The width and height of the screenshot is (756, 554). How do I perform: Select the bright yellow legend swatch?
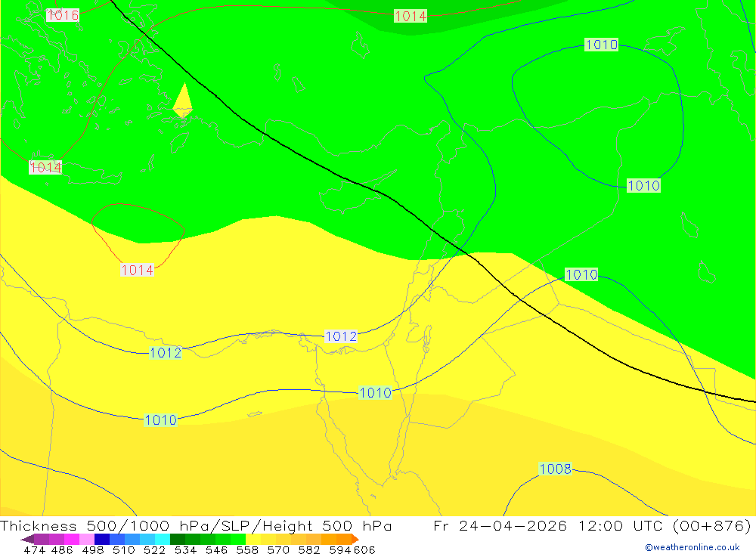point(253,539)
